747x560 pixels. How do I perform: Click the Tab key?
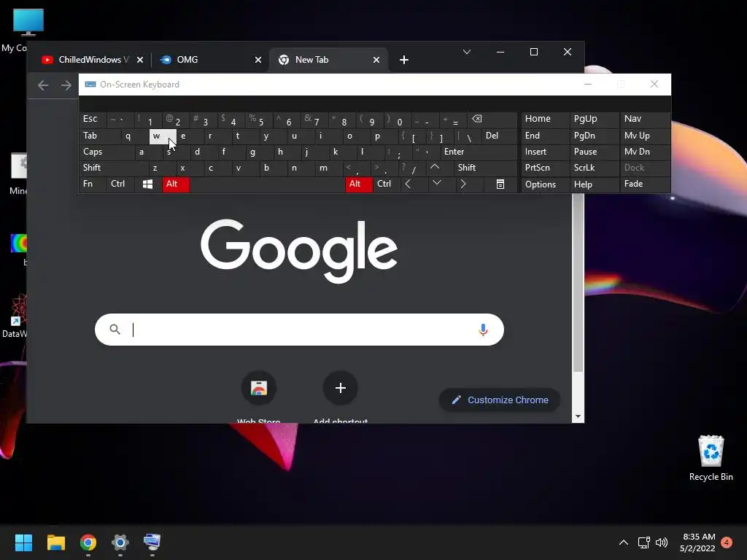tap(99, 136)
